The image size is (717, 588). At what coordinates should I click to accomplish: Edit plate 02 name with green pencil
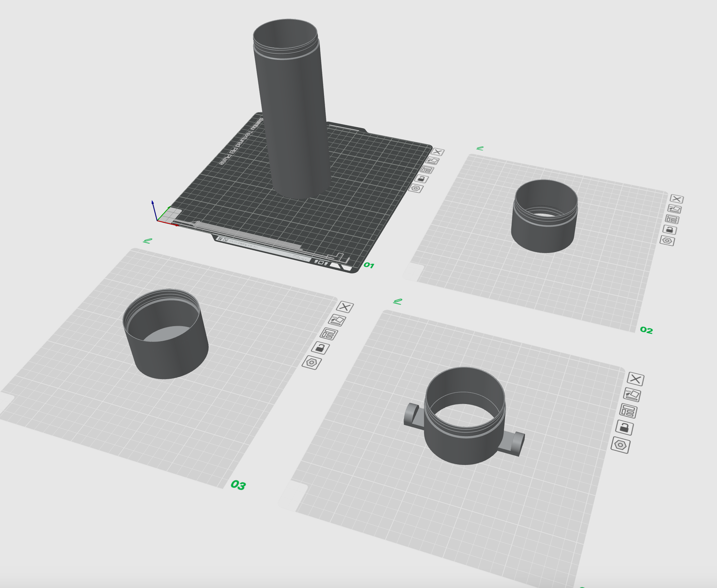tap(480, 148)
